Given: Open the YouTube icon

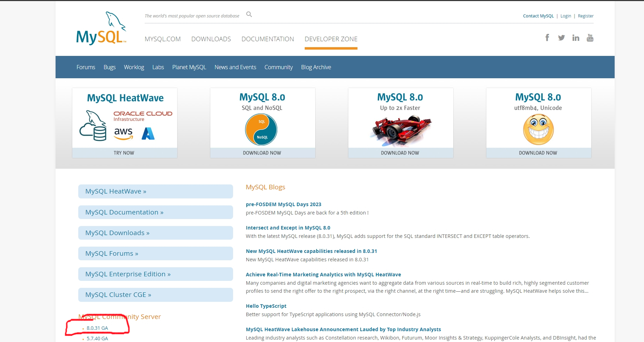Looking at the screenshot, I should pos(590,38).
